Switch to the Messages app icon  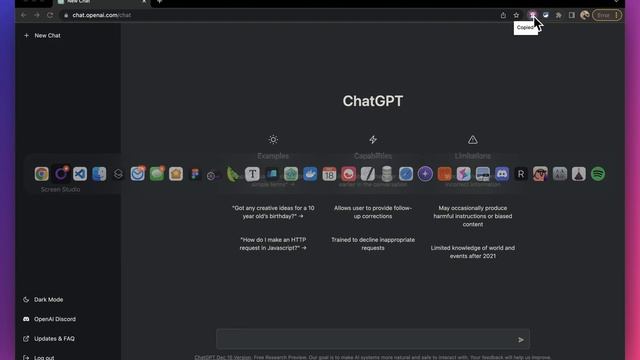157,174
